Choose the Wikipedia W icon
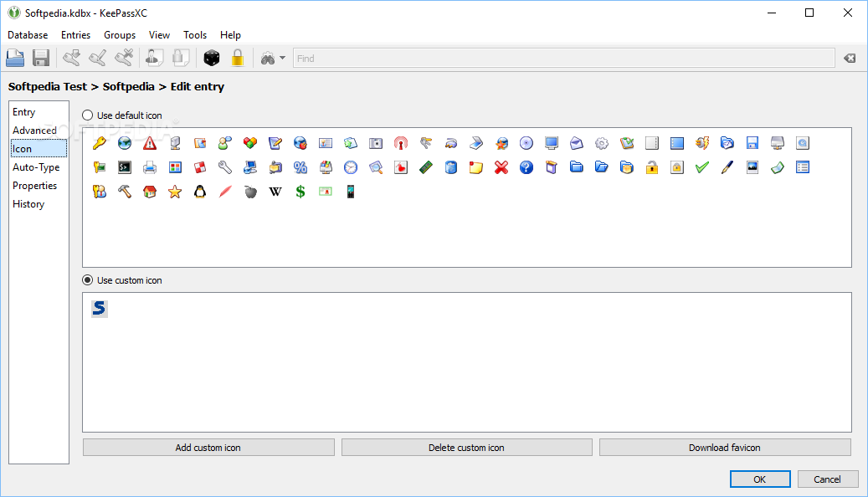 point(275,192)
